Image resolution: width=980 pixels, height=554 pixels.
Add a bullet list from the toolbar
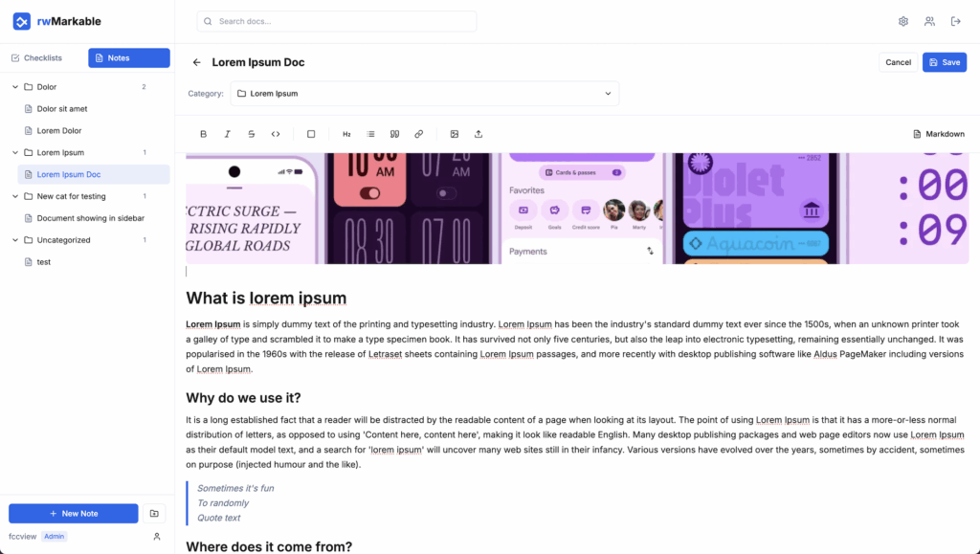pyautogui.click(x=371, y=134)
